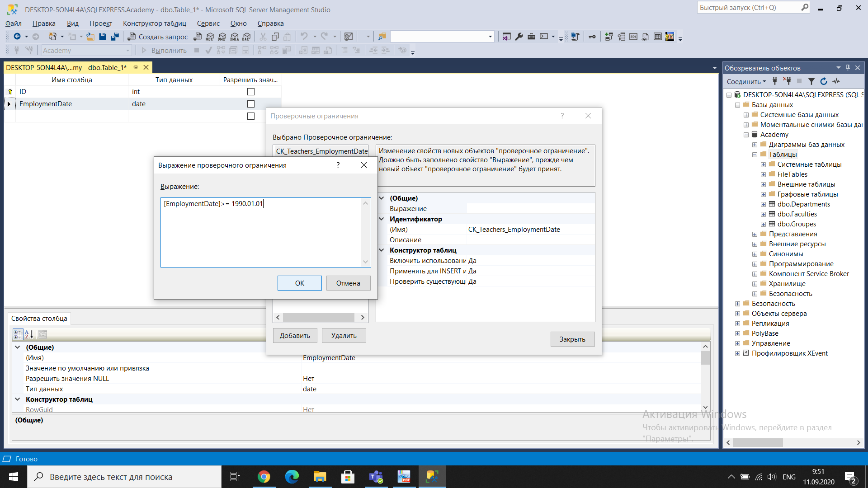Collapse the (Общие) section in column properties
The width and height of the screenshot is (868, 488).
[18, 347]
